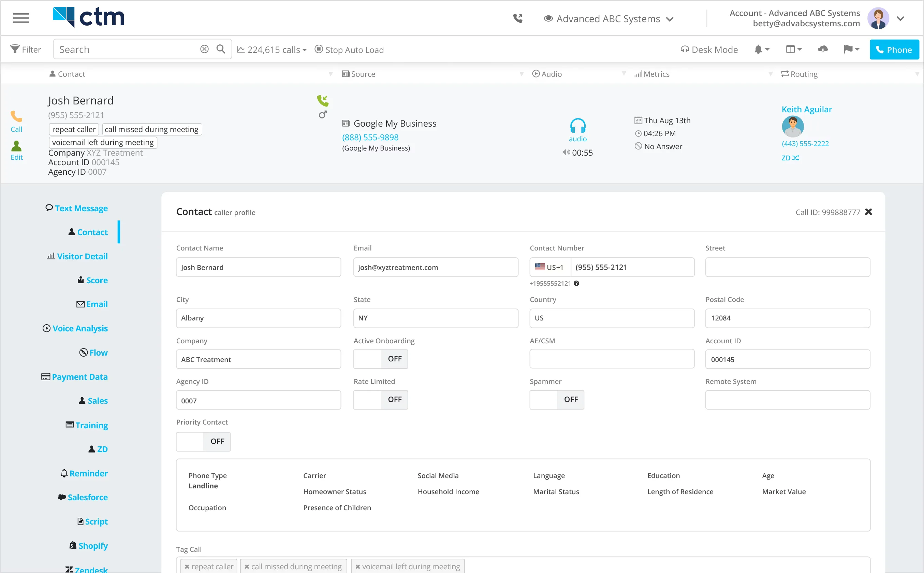This screenshot has width=924, height=573.
Task: Open the hamburger main menu
Action: [21, 18]
